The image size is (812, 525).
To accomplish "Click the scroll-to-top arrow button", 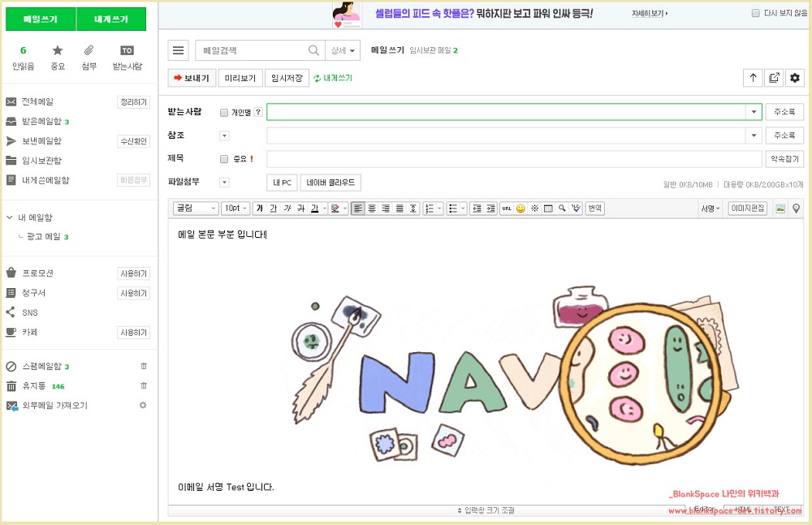I will pyautogui.click(x=753, y=78).
